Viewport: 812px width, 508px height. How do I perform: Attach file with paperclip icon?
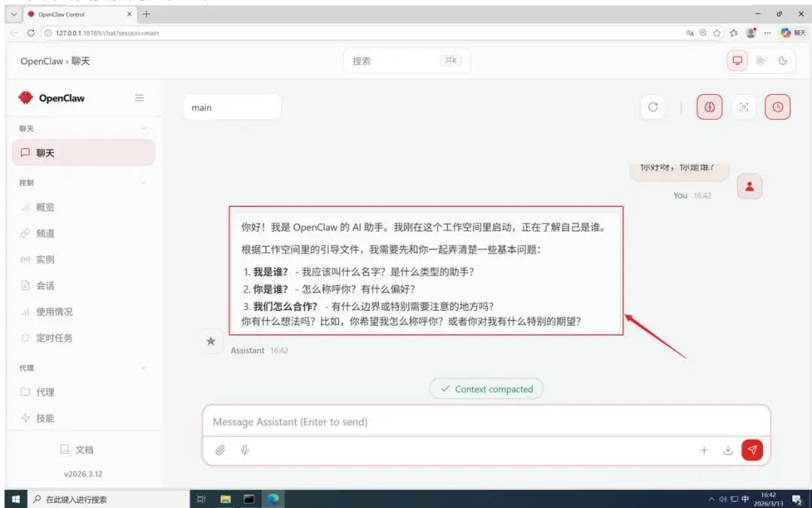coord(220,450)
